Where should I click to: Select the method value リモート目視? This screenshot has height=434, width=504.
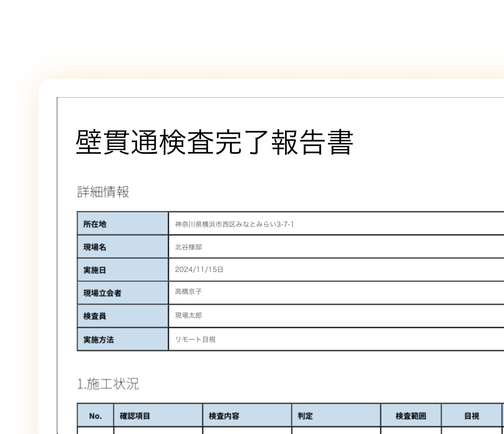195,339
